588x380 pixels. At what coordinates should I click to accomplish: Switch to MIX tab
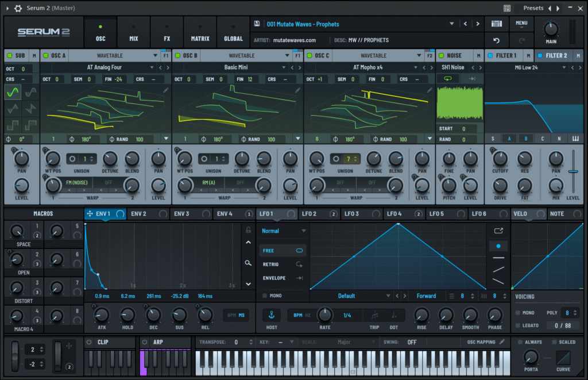tap(133, 33)
